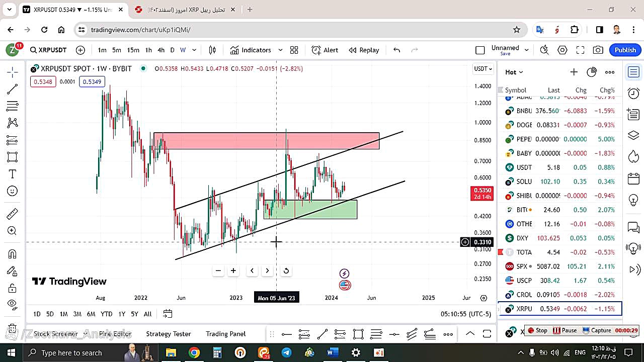Select the 1m timeframe

click(x=102, y=50)
